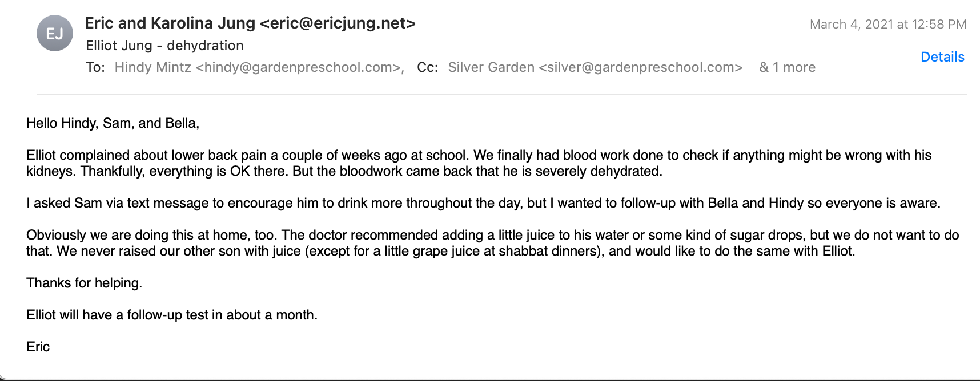Click the word "shabbat" in the body
Viewport: 980px width, 381px height.
pyautogui.click(x=524, y=251)
